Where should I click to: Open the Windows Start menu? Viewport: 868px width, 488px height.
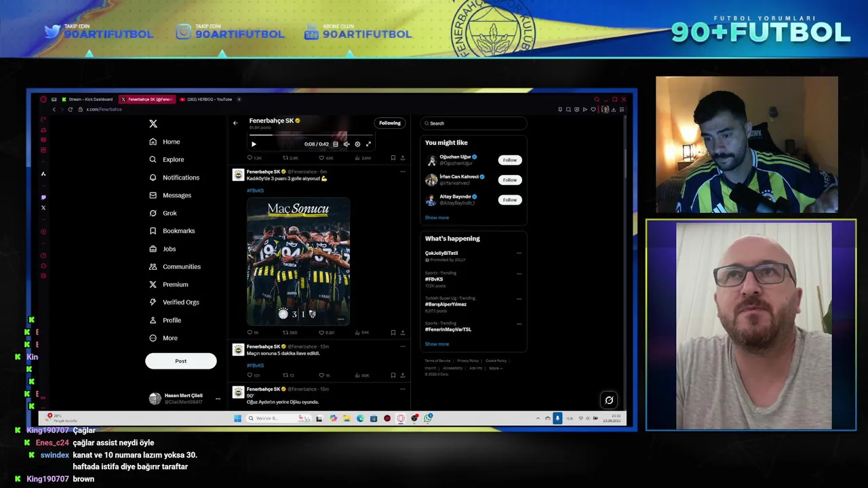(x=237, y=418)
